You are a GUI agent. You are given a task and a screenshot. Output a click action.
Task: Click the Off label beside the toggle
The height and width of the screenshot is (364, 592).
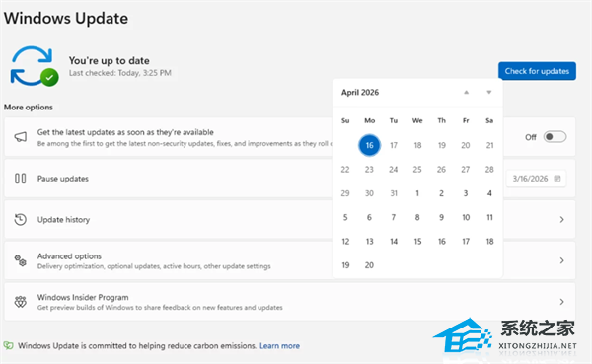[531, 137]
